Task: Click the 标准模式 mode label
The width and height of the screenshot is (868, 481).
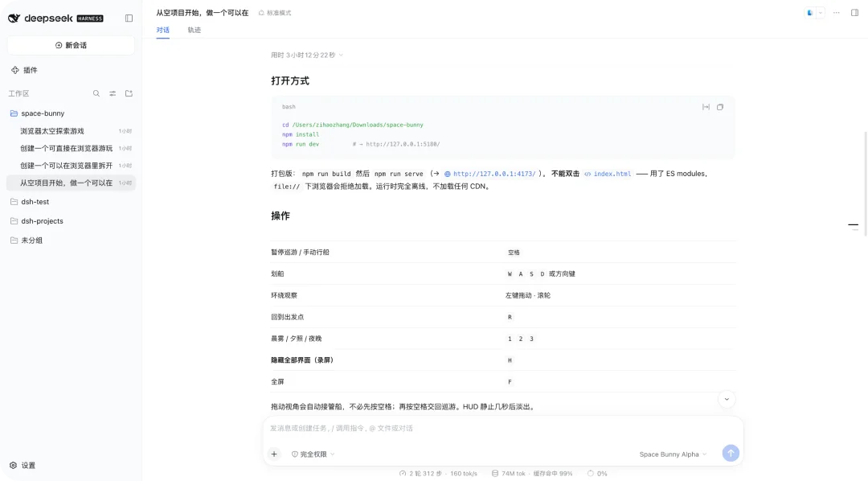Action: pos(275,13)
